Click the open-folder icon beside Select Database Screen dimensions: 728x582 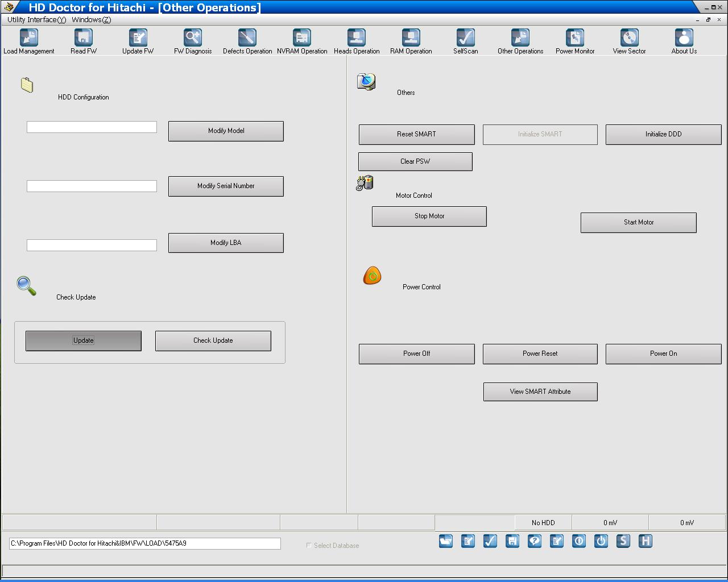(x=446, y=541)
